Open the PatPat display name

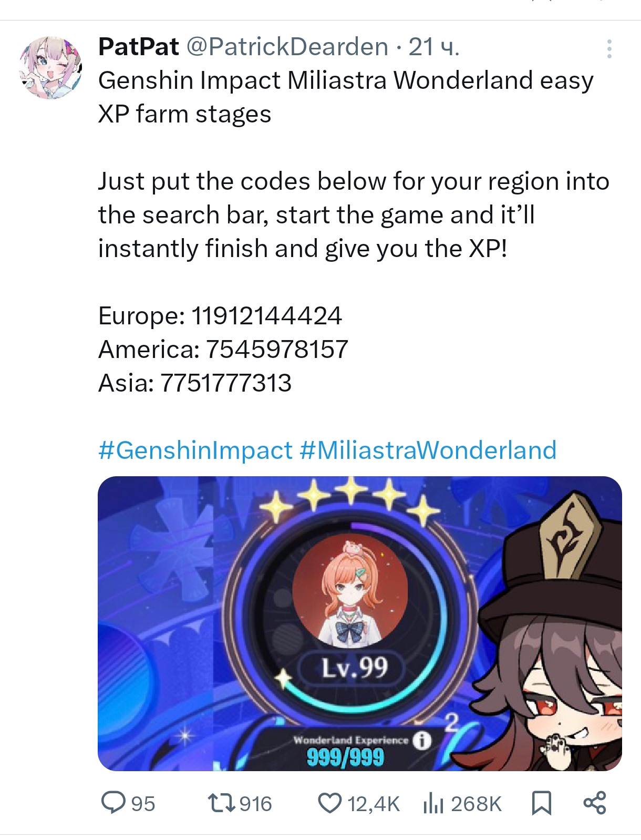(139, 47)
